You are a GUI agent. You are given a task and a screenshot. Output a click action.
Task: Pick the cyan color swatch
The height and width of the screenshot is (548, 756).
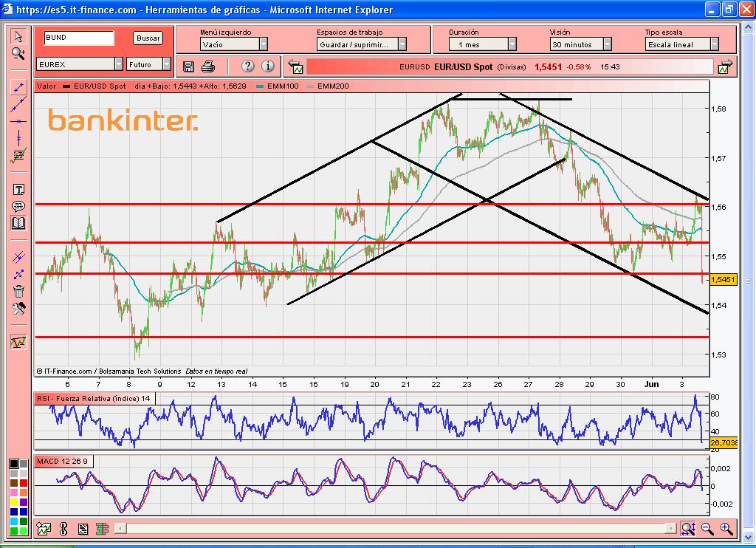click(14, 521)
